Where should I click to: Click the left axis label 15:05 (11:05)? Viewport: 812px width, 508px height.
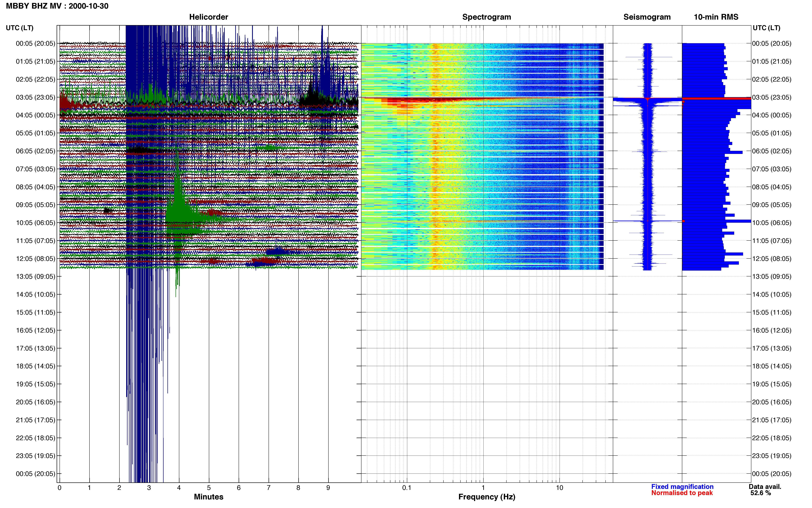36,313
